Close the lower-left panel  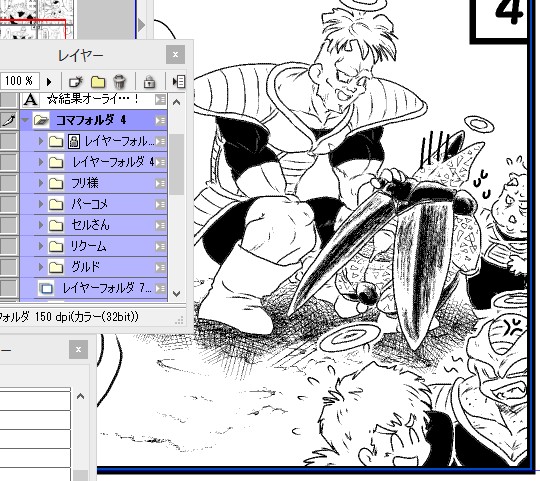click(x=78, y=349)
